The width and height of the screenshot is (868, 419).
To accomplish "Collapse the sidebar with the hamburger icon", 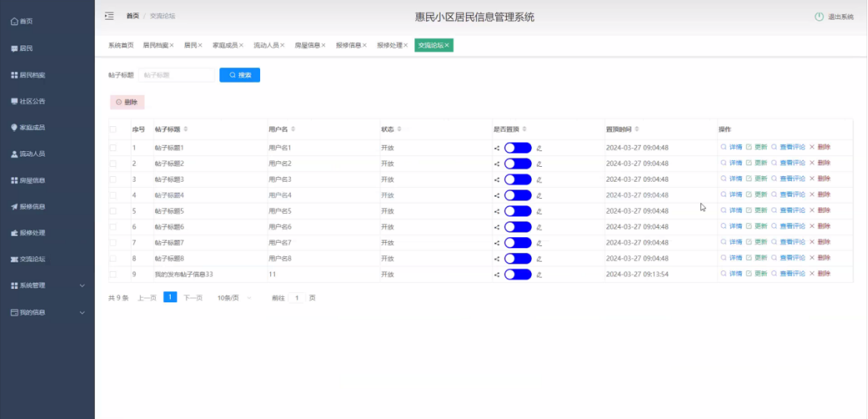I will (109, 16).
